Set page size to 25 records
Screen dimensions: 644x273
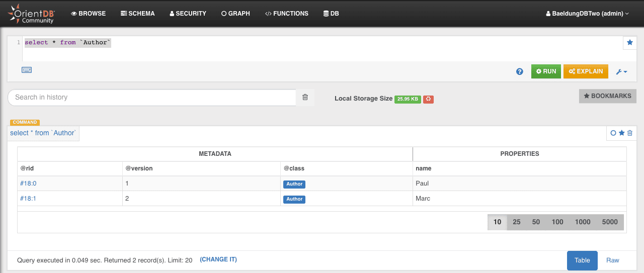tap(516, 222)
